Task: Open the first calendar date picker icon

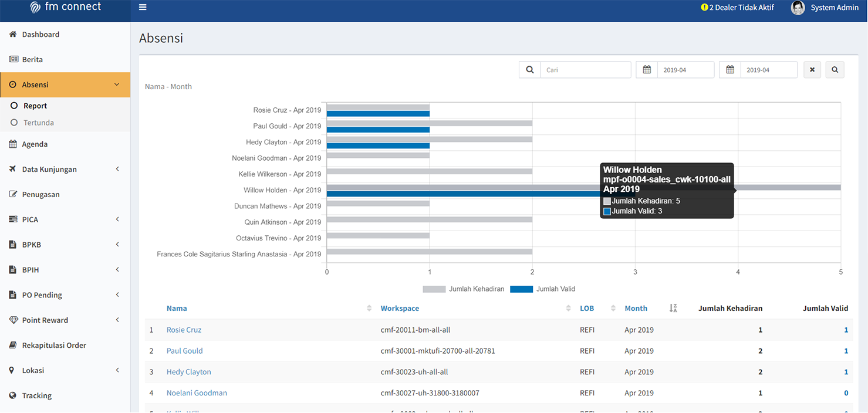Action: (x=647, y=70)
